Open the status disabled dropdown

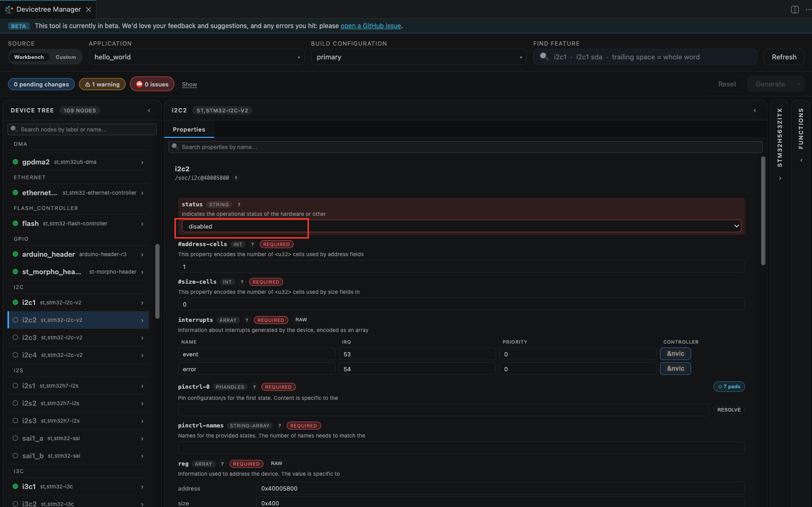click(x=461, y=226)
